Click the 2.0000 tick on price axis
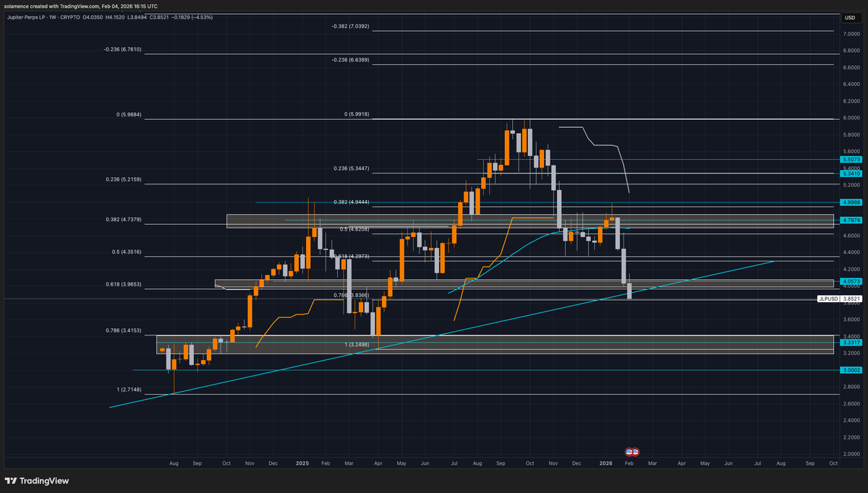Screen dimensions: 868x493 coord(851,454)
